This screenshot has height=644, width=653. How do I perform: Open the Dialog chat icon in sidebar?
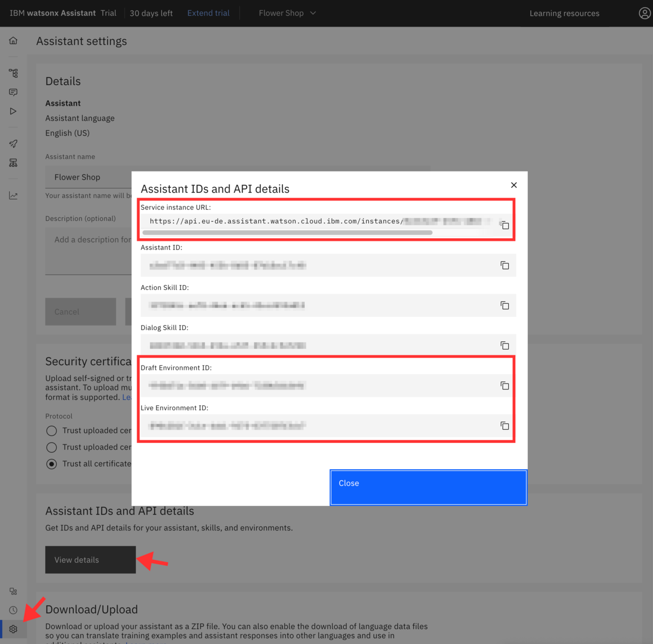pos(13,92)
